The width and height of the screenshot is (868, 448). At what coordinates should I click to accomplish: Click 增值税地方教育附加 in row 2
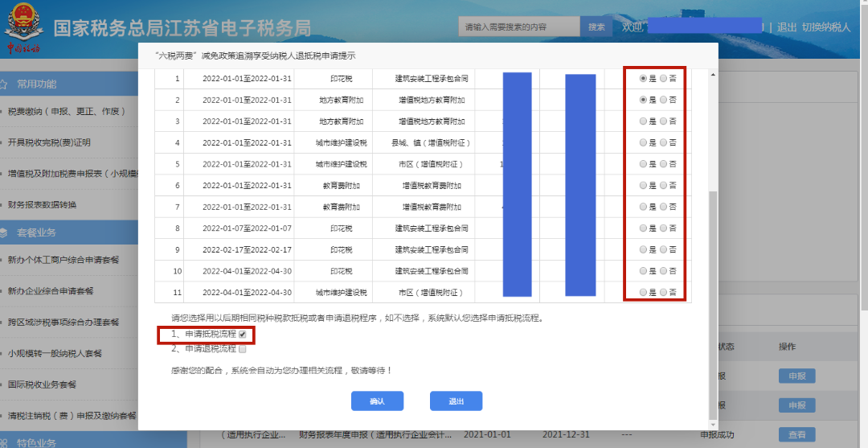pos(432,101)
